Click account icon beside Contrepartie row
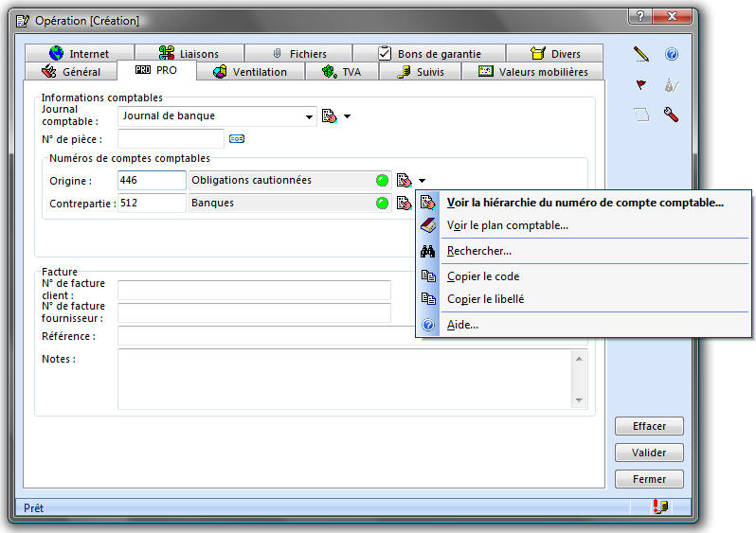 click(404, 203)
